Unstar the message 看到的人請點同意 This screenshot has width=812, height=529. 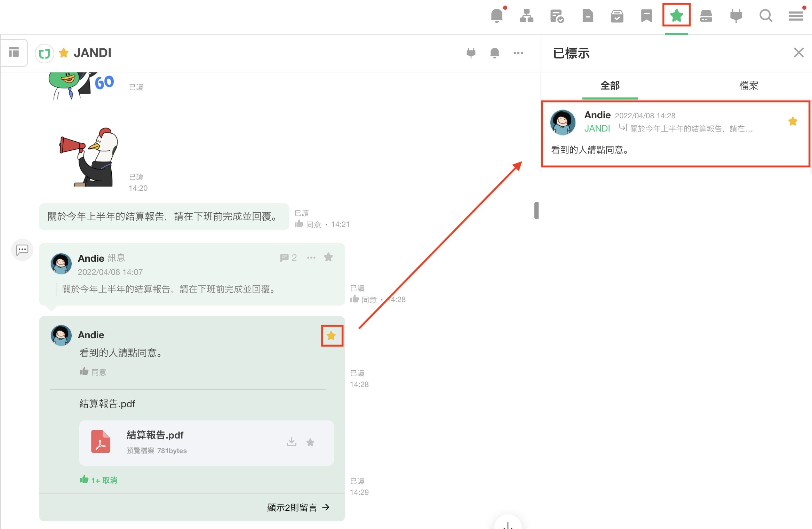click(x=332, y=336)
